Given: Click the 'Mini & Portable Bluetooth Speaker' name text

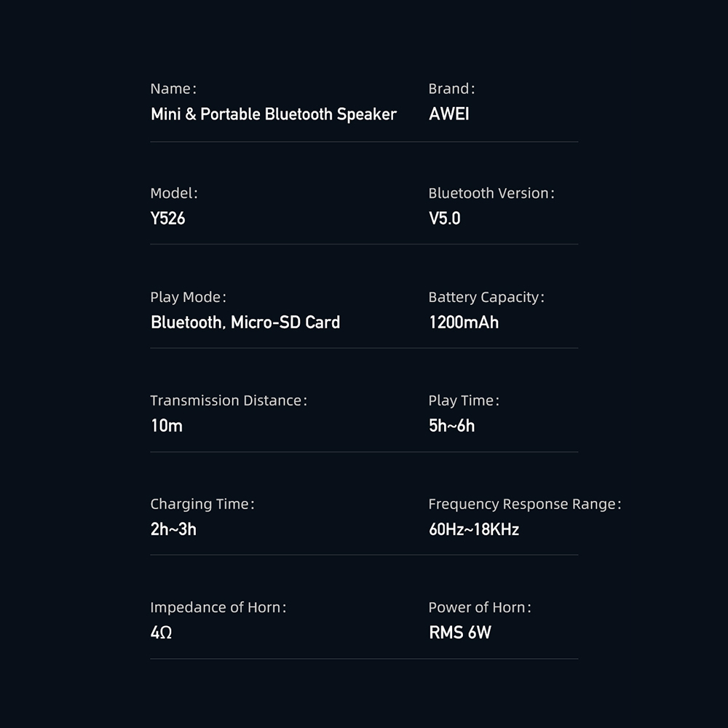Looking at the screenshot, I should [x=274, y=114].
